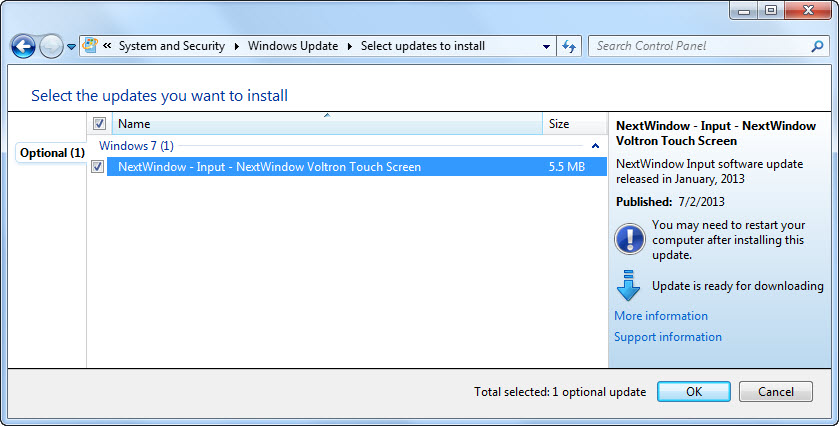Confirm with the OK button
Viewport: 839px width, 426px height.
click(x=693, y=391)
